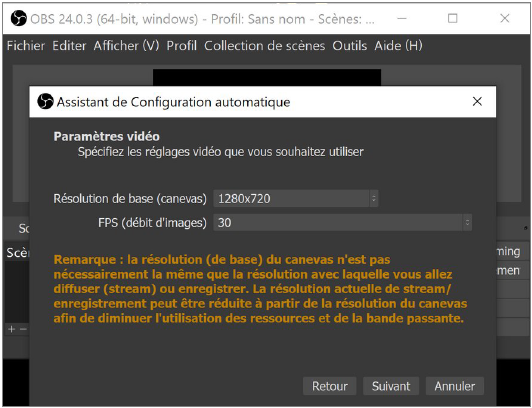Image resolution: width=532 pixels, height=408 pixels.
Task: Click the OBS logo in the assistant dialog
Action: tap(45, 101)
